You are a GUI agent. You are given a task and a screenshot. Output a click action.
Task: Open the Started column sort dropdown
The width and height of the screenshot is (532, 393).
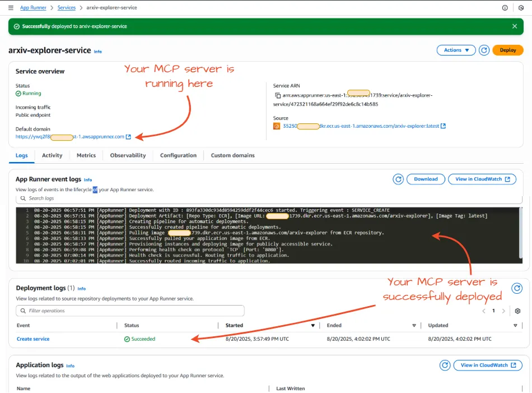pyautogui.click(x=313, y=325)
